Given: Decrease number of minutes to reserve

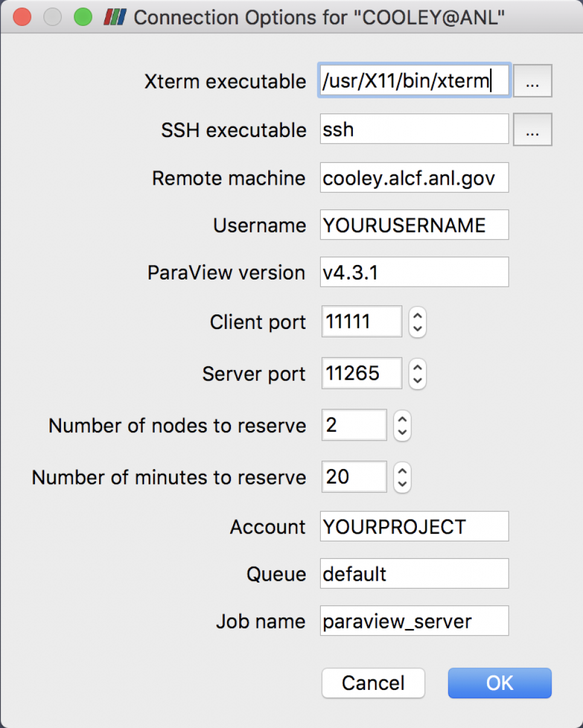Looking at the screenshot, I should point(402,484).
